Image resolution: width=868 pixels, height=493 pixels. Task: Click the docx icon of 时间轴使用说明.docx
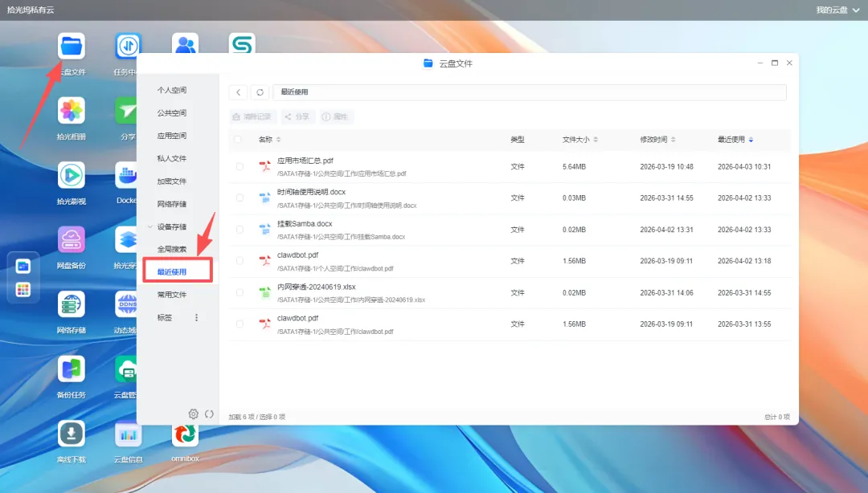pos(265,198)
